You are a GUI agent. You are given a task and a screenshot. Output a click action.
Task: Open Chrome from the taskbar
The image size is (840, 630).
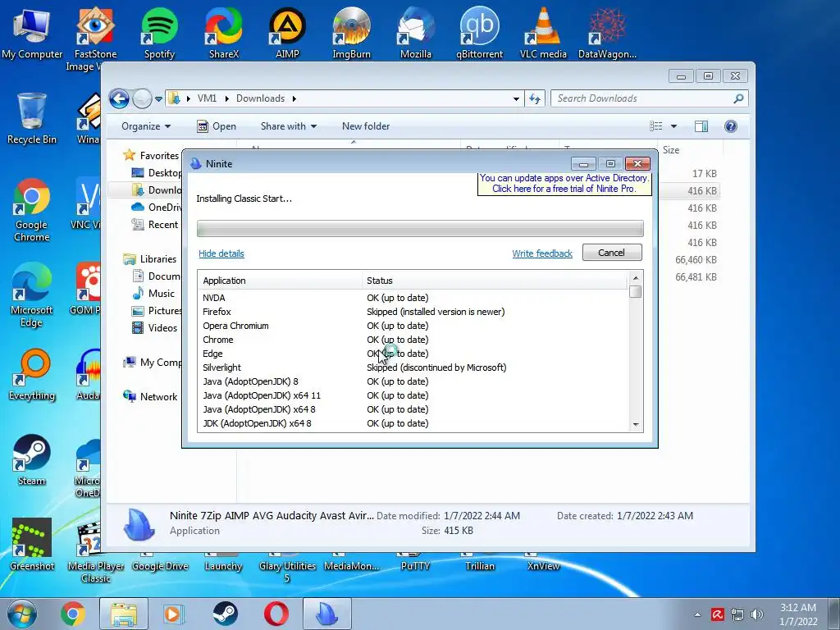pos(72,614)
